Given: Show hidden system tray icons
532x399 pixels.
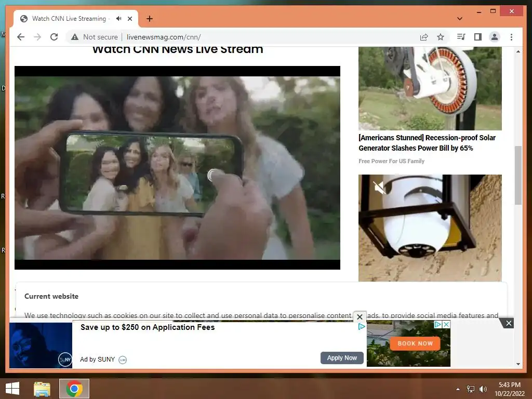Looking at the screenshot, I should point(458,389).
